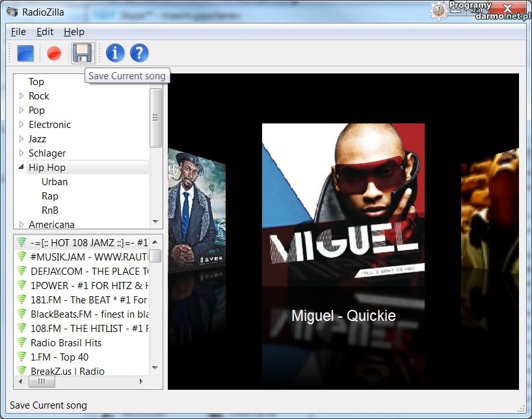The width and height of the screenshot is (532, 419).
Task: Expand the Jazz category arrow
Action: point(21,139)
